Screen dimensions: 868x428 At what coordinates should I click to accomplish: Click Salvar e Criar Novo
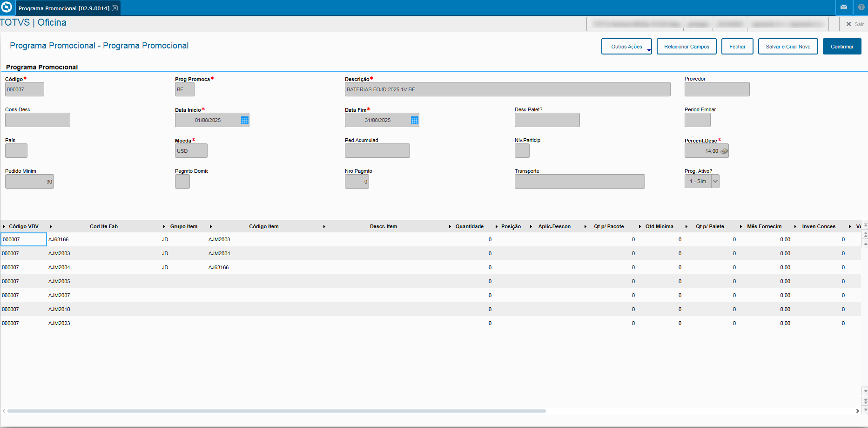pos(788,47)
